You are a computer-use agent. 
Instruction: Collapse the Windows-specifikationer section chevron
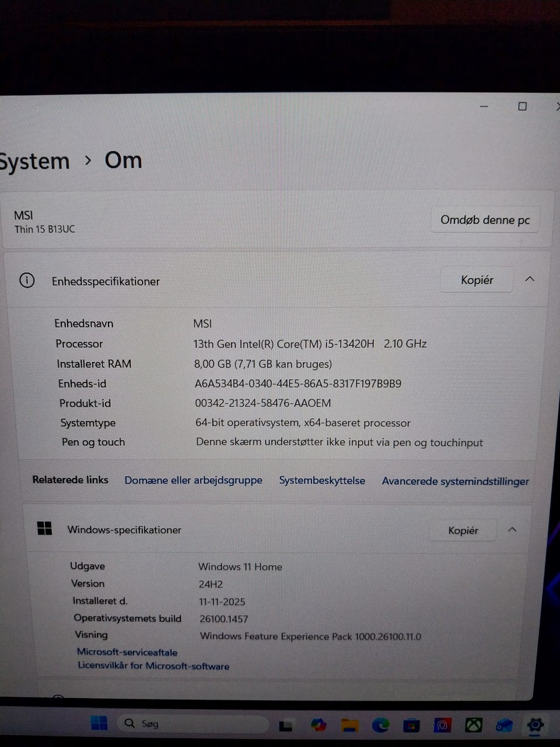pyautogui.click(x=512, y=529)
